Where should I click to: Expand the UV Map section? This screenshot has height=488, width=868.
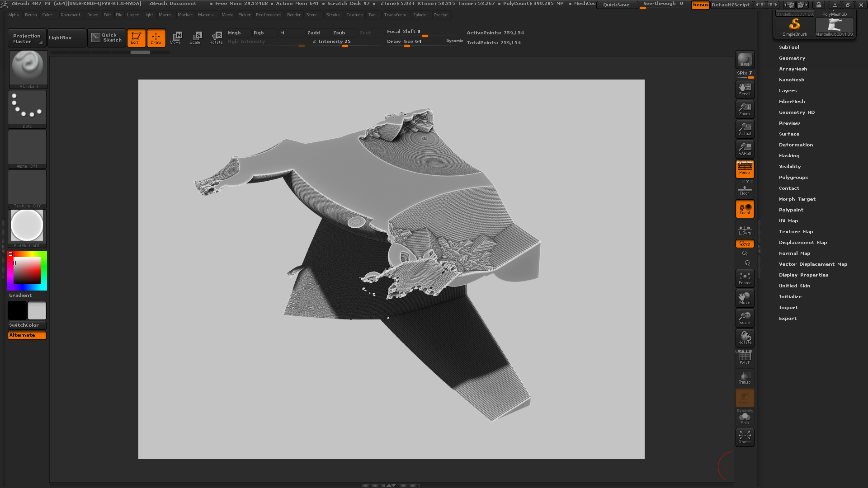[788, 221]
